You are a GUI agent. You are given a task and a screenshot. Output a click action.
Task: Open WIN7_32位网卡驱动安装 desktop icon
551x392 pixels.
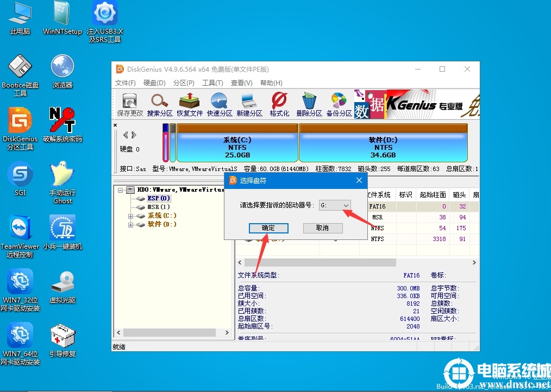coord(20,290)
